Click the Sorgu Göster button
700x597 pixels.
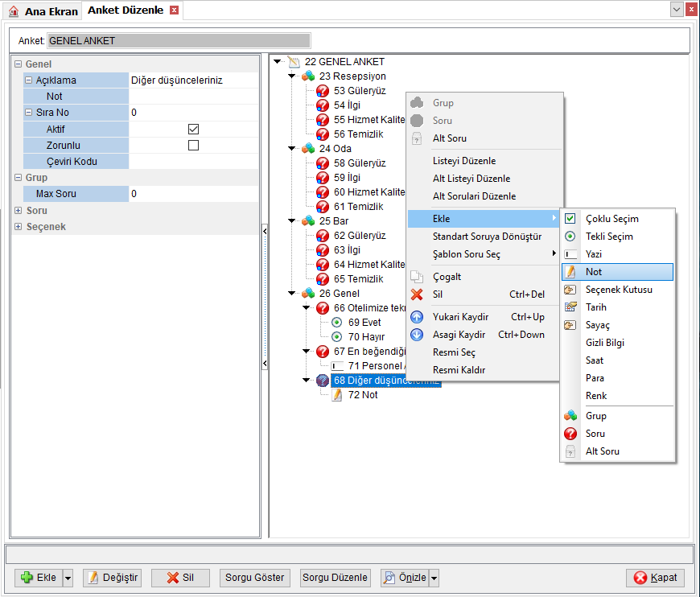click(254, 578)
